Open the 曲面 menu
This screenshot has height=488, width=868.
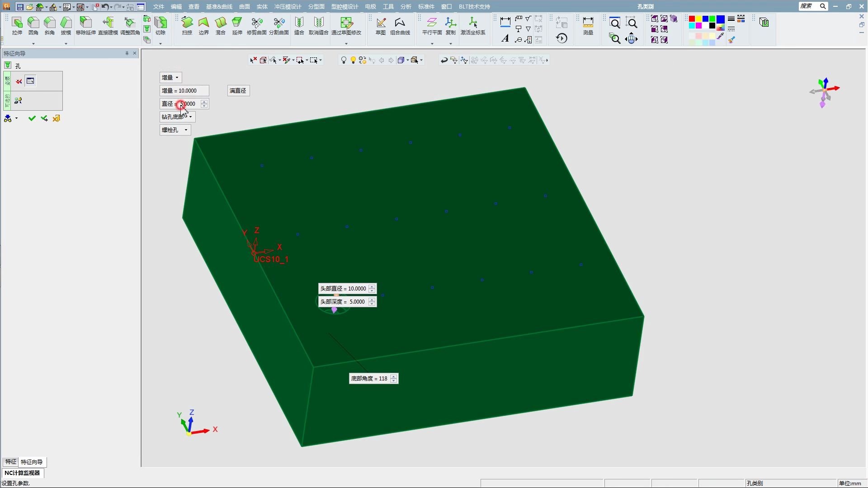point(245,6)
